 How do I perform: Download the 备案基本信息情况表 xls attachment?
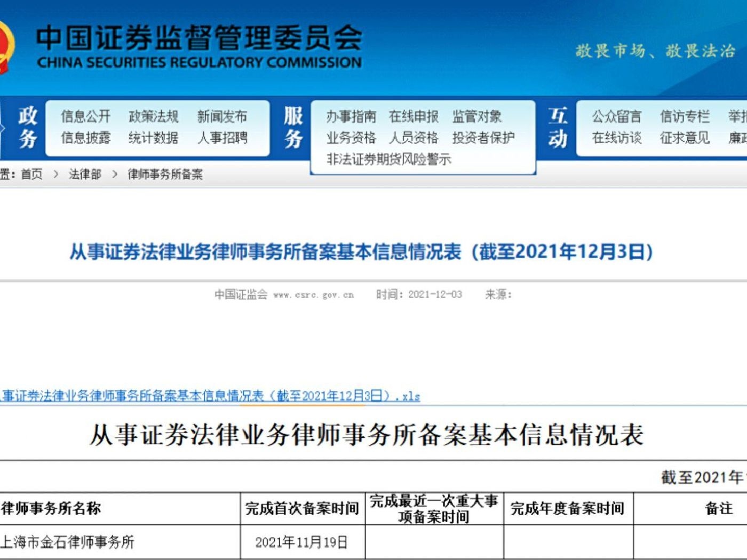210,396
